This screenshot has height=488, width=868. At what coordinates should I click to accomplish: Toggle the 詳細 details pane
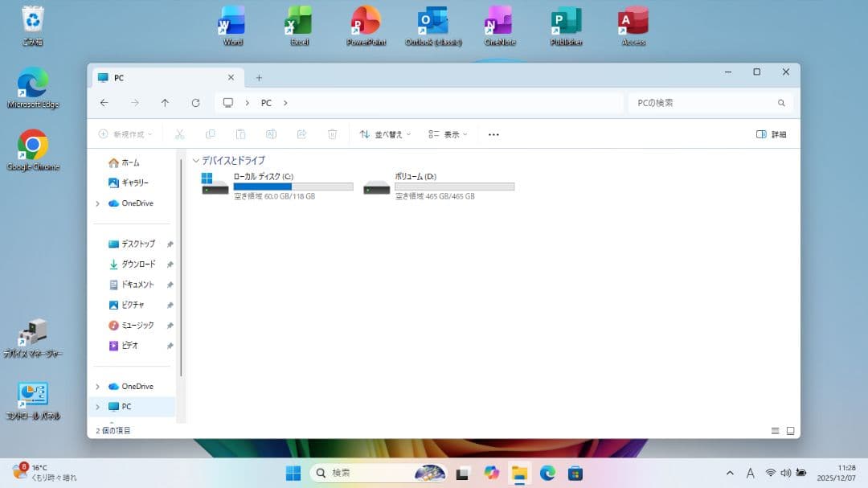click(x=770, y=134)
